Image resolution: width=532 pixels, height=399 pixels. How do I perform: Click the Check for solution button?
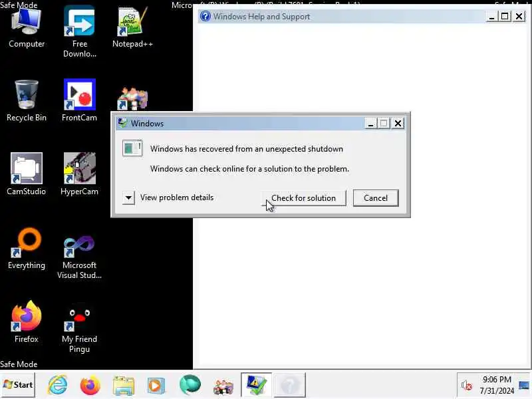click(303, 198)
